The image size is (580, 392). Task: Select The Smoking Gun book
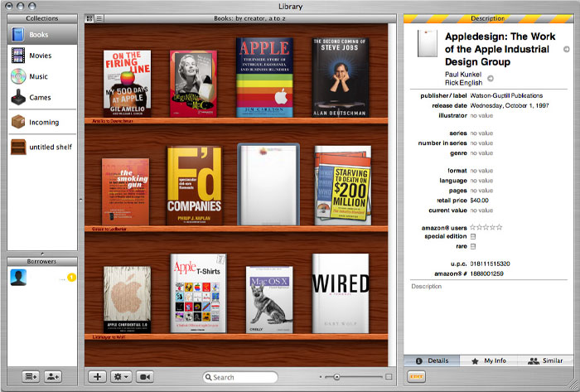pyautogui.click(x=125, y=192)
